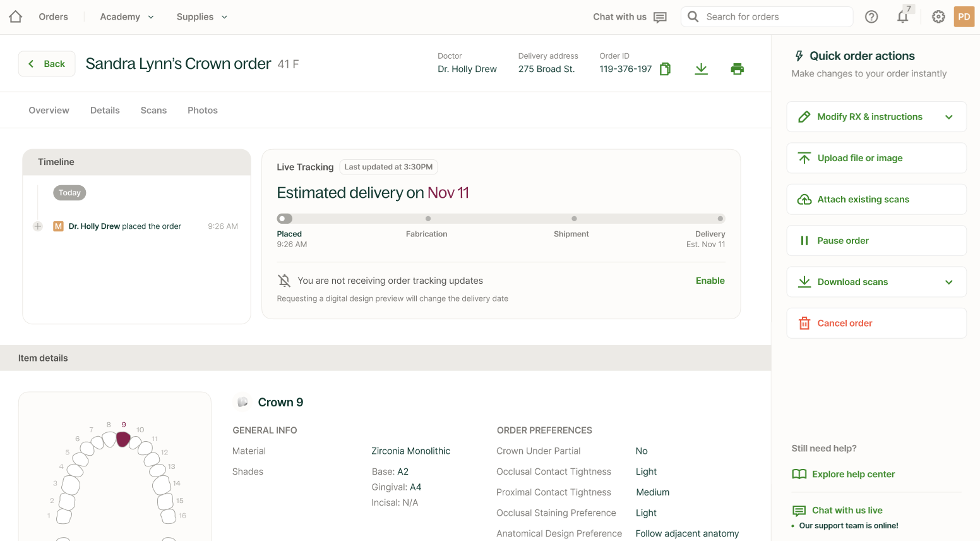Copy the order ID using clipboard icon
This screenshot has width=980, height=541.
click(x=665, y=69)
